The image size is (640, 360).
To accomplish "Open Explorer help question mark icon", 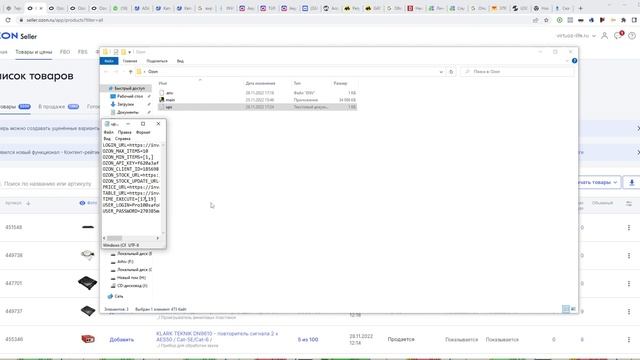I will 574,61.
